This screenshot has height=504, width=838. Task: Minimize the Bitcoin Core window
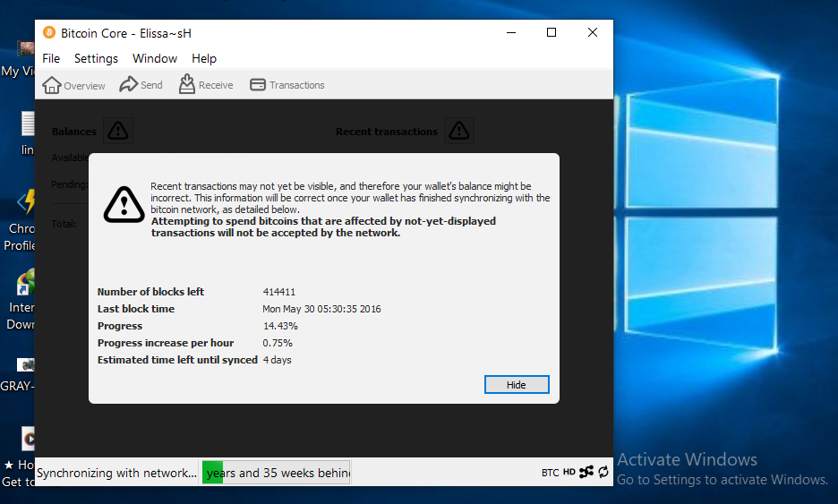pos(511,32)
